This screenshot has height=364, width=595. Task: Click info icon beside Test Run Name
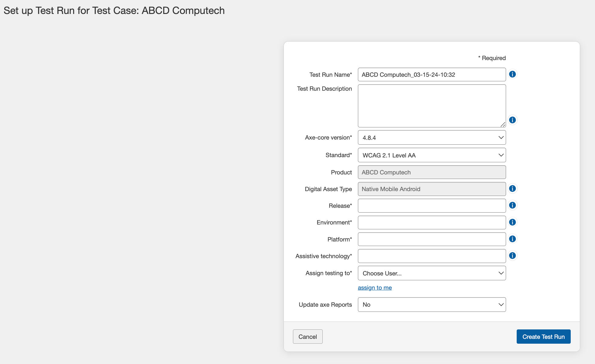click(512, 74)
